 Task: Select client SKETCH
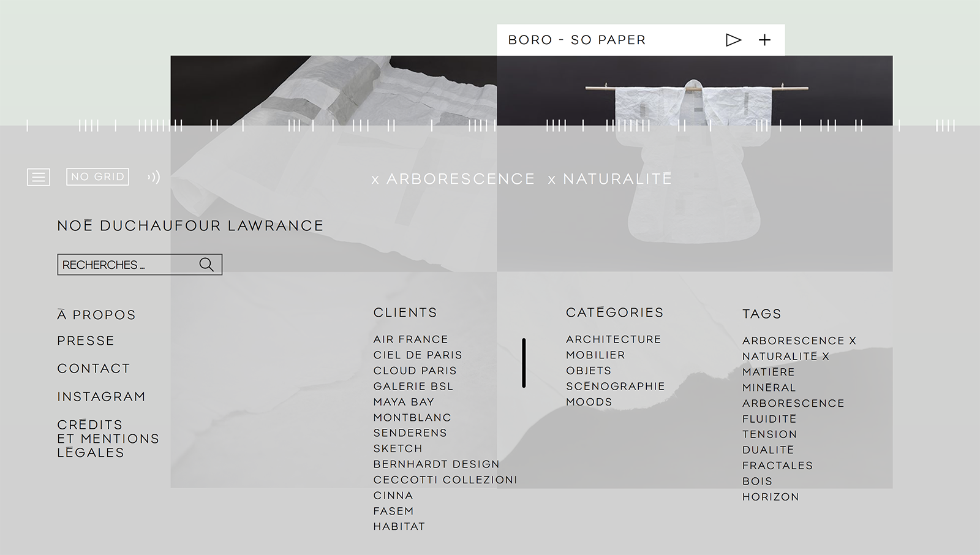click(398, 448)
